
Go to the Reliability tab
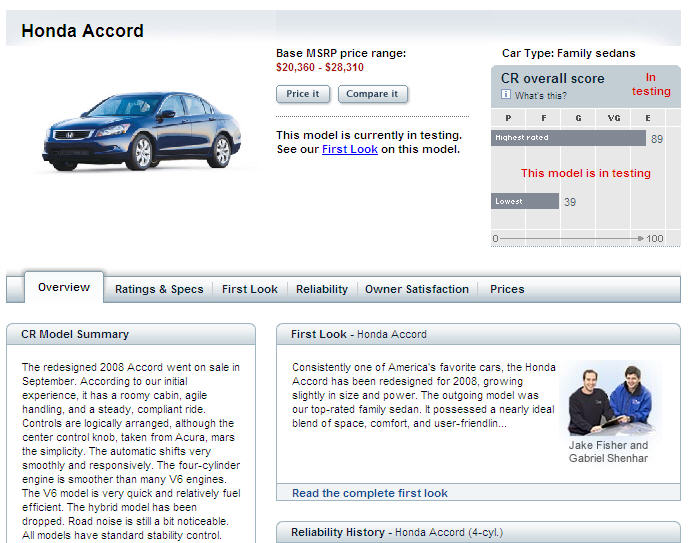tap(322, 289)
